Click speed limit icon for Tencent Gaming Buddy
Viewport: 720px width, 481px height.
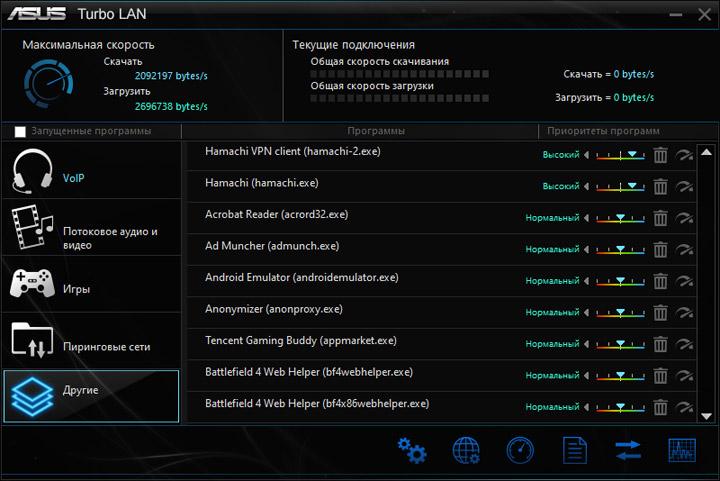tap(684, 344)
